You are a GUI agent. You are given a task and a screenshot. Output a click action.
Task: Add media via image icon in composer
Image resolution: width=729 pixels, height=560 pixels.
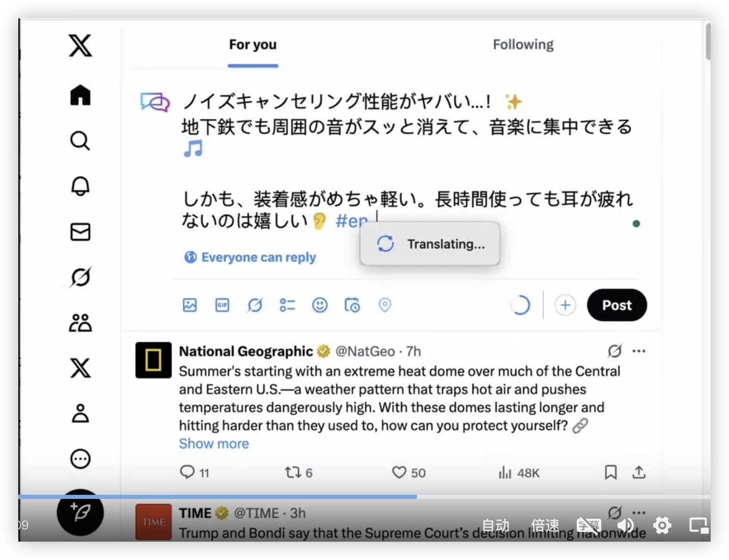coord(190,305)
